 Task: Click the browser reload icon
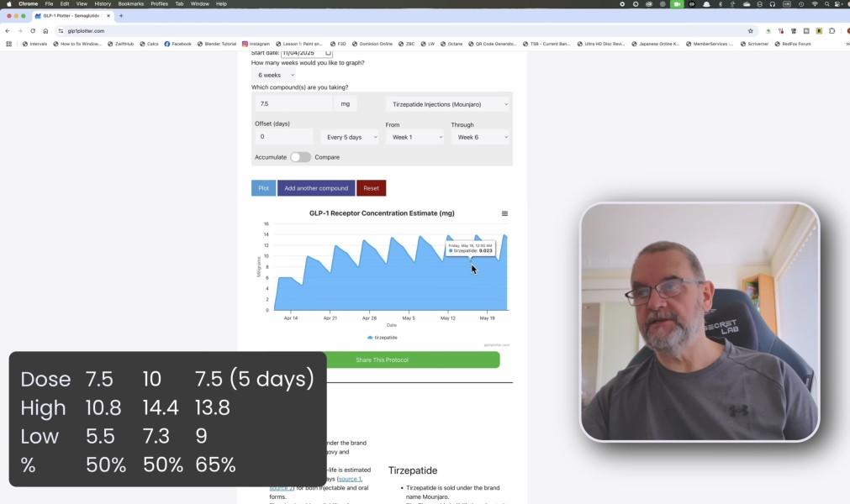click(33, 30)
